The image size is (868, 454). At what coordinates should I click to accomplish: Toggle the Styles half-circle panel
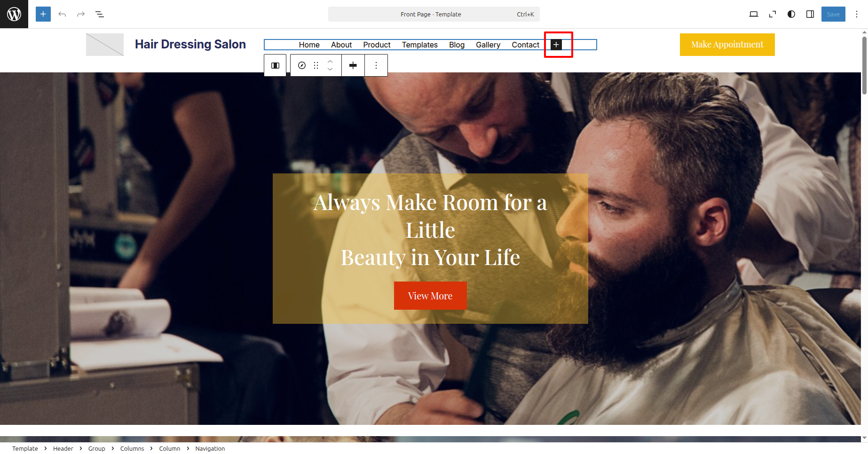tap(791, 14)
